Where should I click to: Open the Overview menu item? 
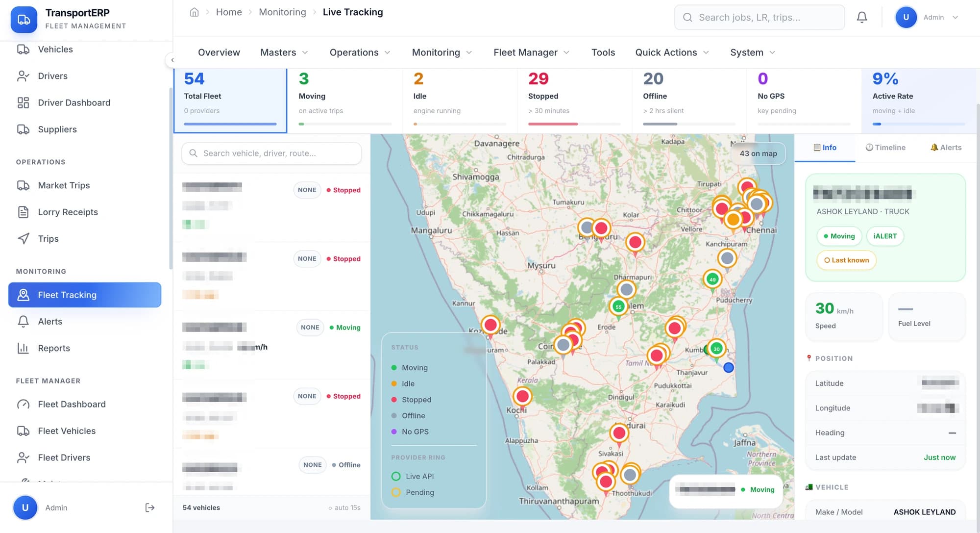[x=219, y=52]
